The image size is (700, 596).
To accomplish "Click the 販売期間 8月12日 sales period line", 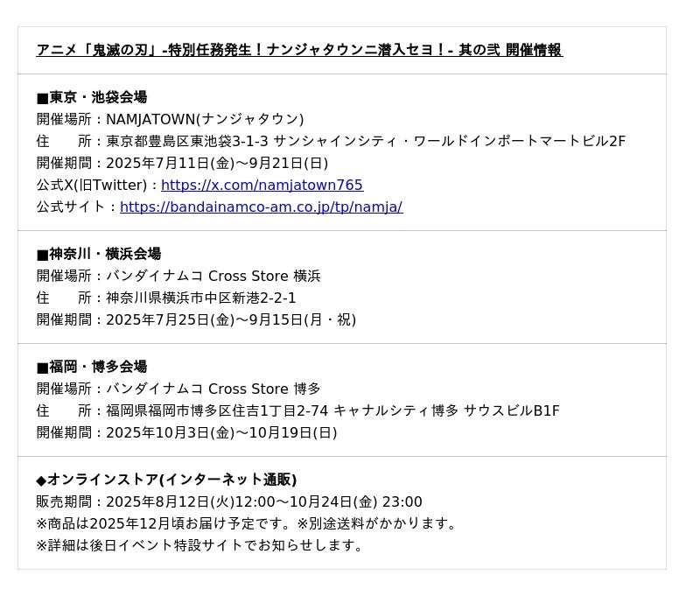I will click(229, 501).
